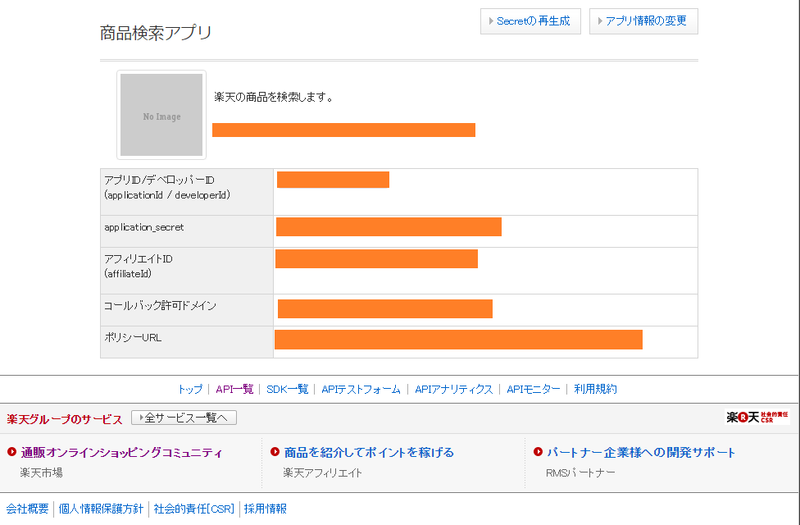The height and width of the screenshot is (525, 800).
Task: Open the SDK一覧 link
Action: tap(287, 389)
